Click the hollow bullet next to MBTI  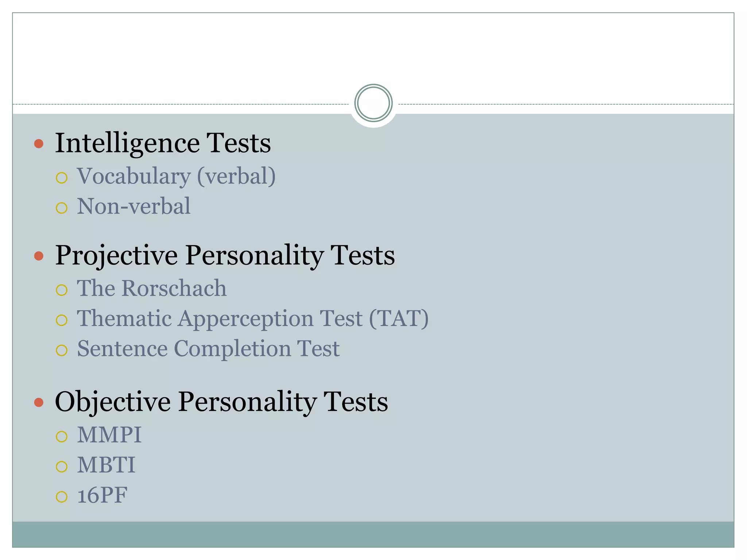click(x=62, y=467)
